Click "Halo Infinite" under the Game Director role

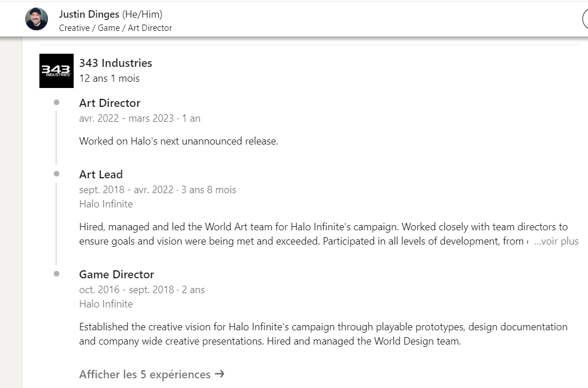pyautogui.click(x=106, y=304)
